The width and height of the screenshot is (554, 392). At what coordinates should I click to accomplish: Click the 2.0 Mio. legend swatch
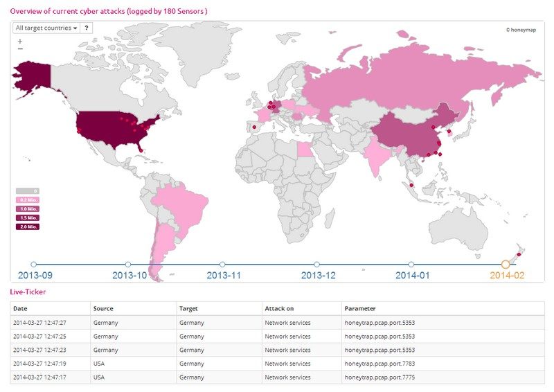coord(28,226)
